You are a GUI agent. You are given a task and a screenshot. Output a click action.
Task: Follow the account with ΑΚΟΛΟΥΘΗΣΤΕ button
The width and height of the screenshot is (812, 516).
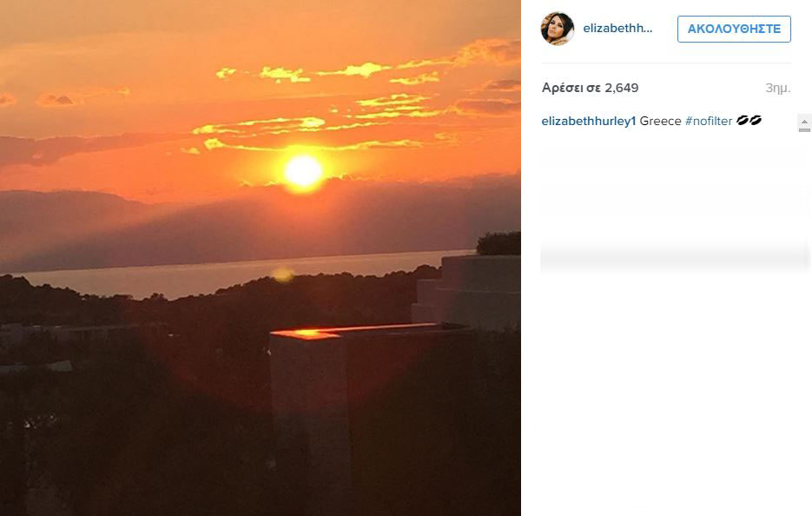point(734,29)
